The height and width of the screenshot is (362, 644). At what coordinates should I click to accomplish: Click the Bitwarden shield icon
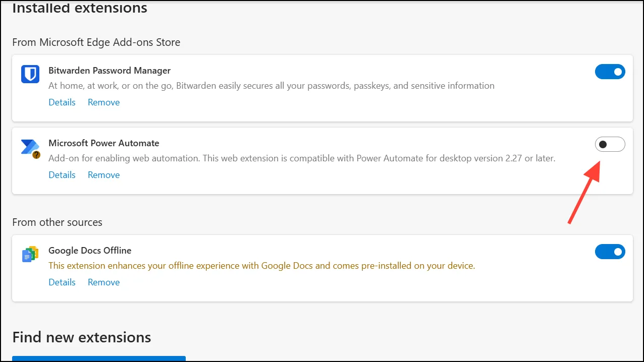pos(30,74)
